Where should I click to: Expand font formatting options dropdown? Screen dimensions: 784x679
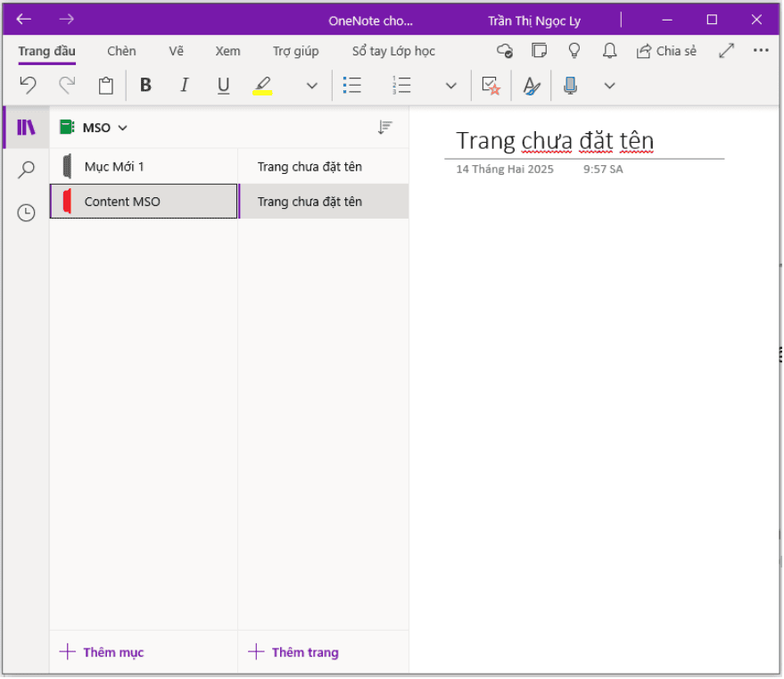click(x=312, y=86)
